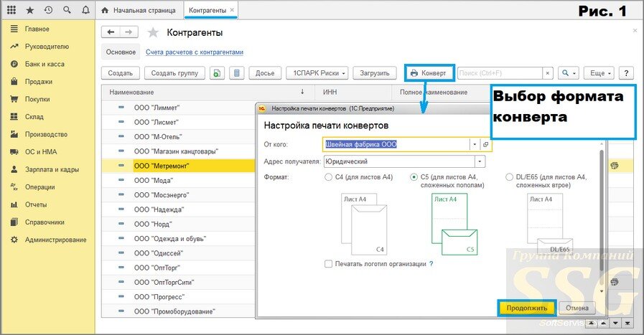644x335 pixels.
Task: Click the Отмена button in dialog
Action: pos(577,308)
